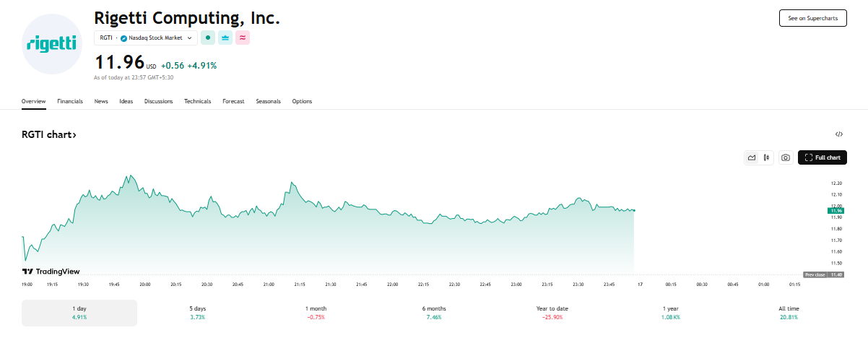Click the 21:15 time axis label

point(300,285)
